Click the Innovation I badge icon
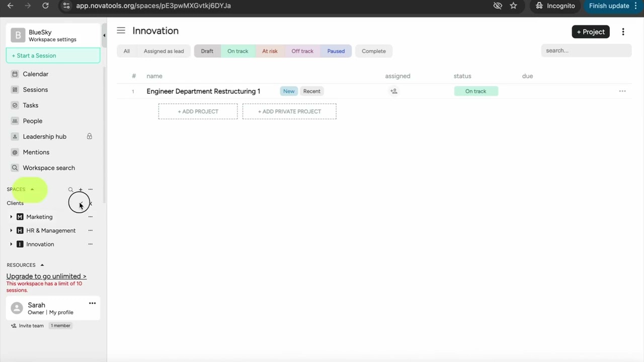Screen dimensions: 644x362 [20, 244]
